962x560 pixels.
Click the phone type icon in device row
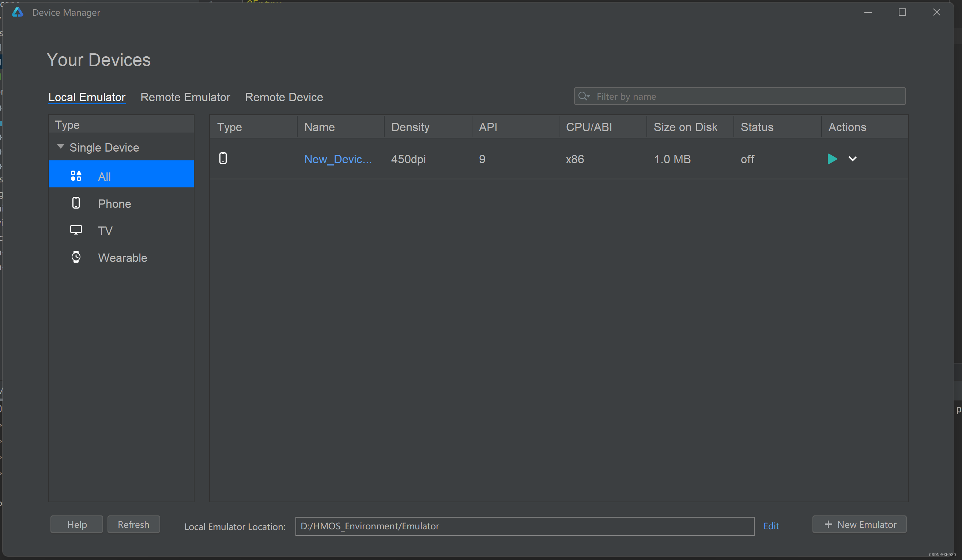pyautogui.click(x=223, y=158)
